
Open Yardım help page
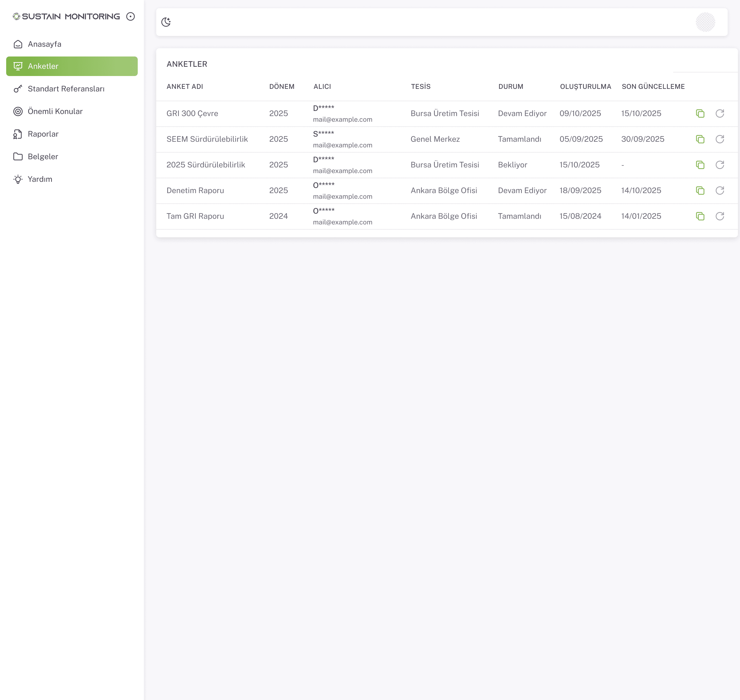click(x=40, y=179)
